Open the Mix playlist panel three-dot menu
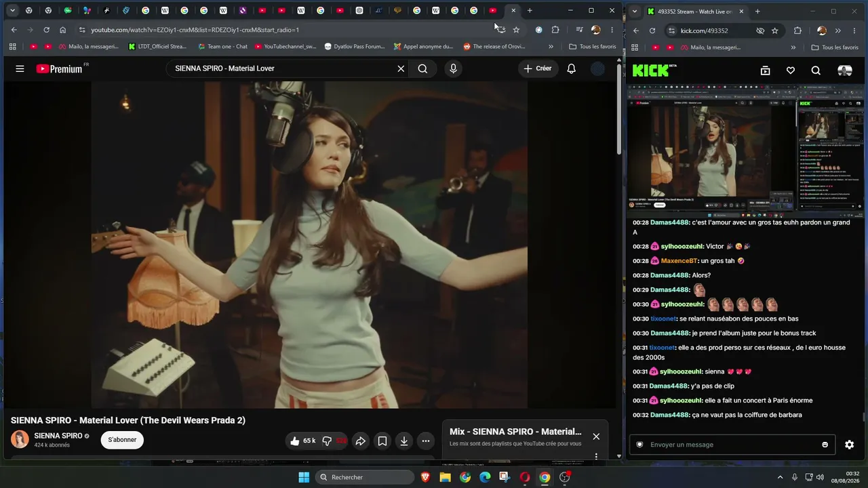 coord(596,456)
